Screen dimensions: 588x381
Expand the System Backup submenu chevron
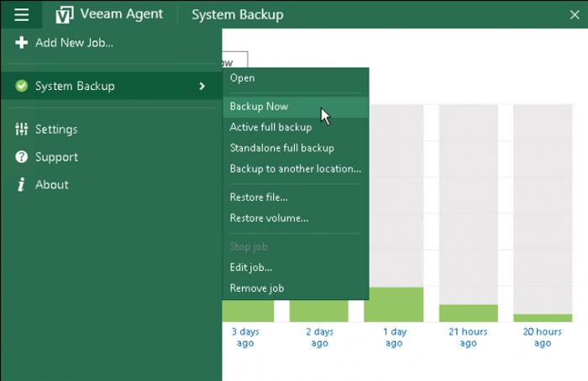(202, 87)
